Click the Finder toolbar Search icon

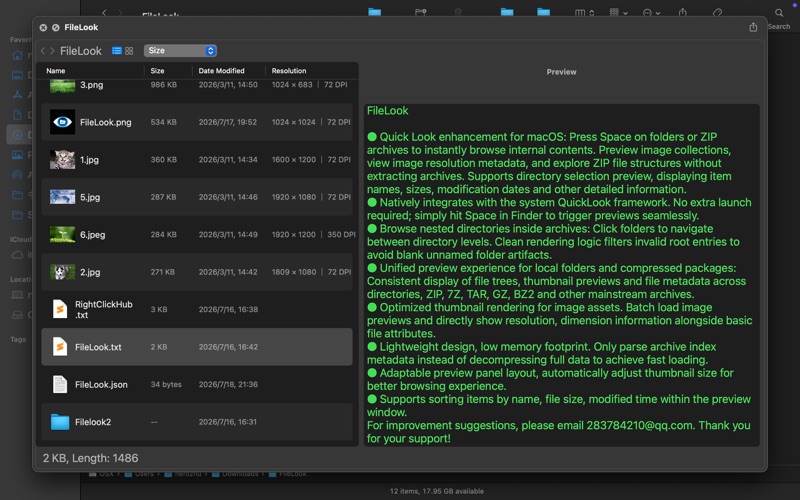click(779, 13)
